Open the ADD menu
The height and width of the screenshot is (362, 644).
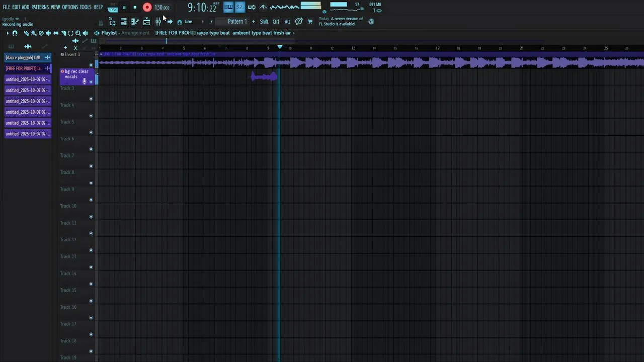26,7
